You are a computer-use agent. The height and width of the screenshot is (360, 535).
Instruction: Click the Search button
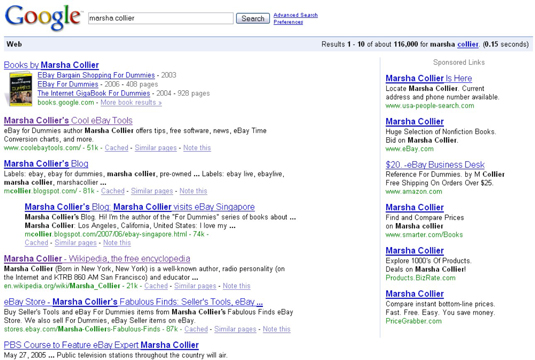(x=253, y=18)
